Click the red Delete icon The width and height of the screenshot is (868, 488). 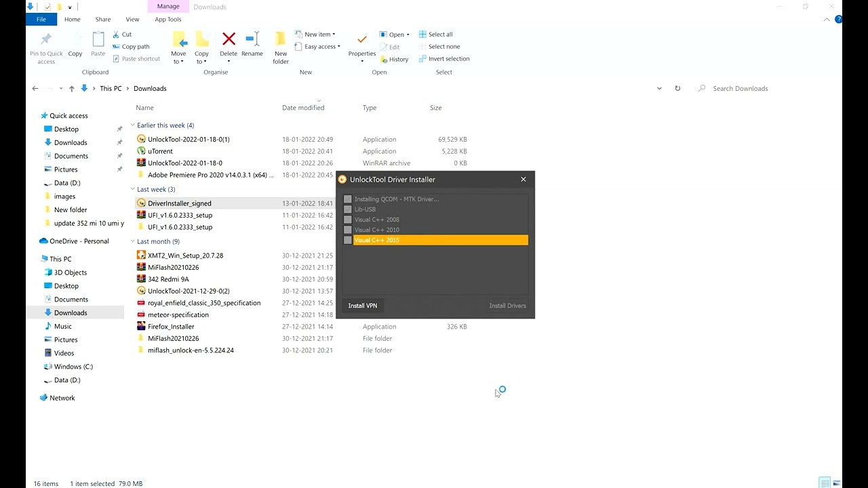[229, 39]
